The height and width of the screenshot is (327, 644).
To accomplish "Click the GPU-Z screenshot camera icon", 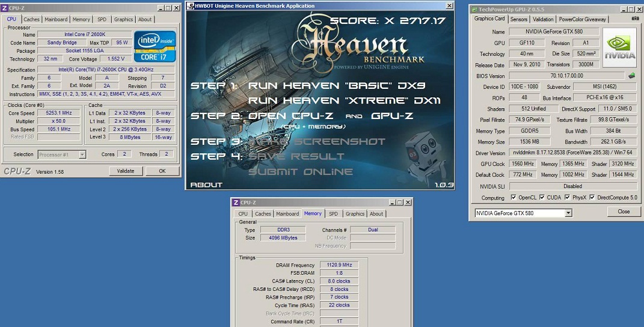I will click(x=635, y=19).
